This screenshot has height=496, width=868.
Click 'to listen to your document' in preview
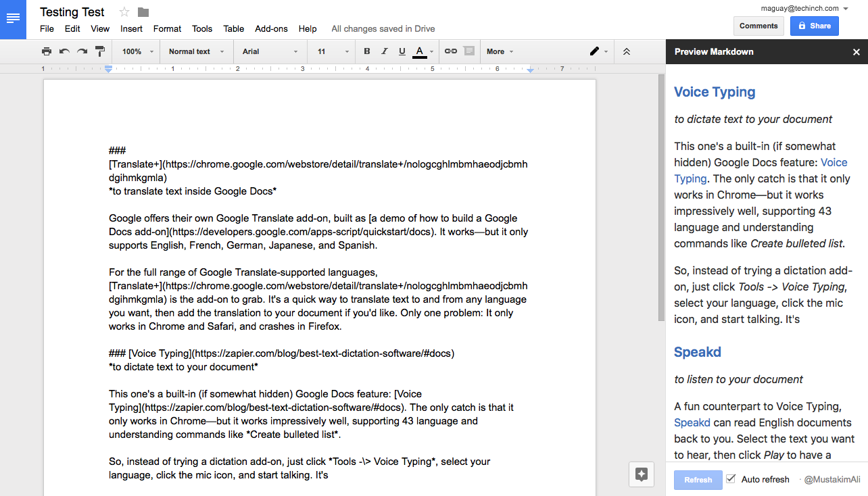[x=739, y=379]
